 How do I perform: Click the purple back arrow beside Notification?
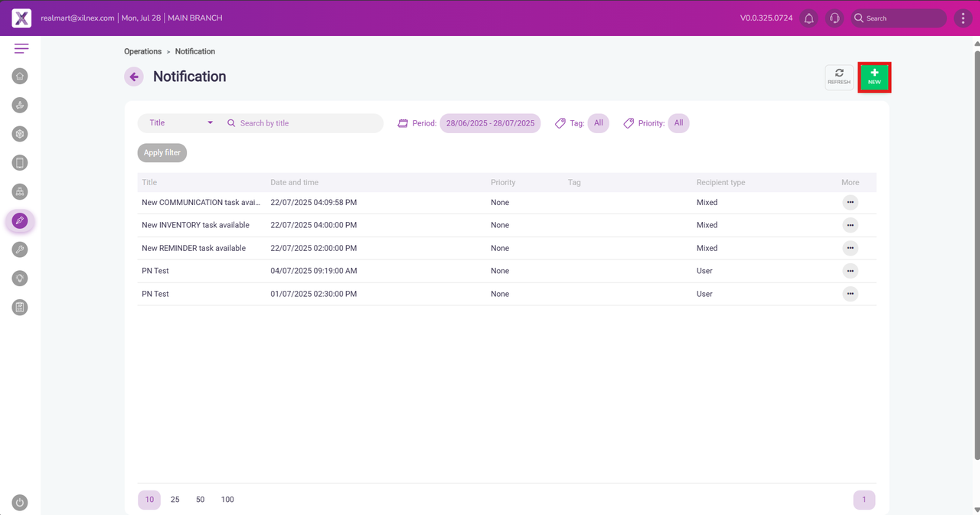pyautogui.click(x=134, y=77)
